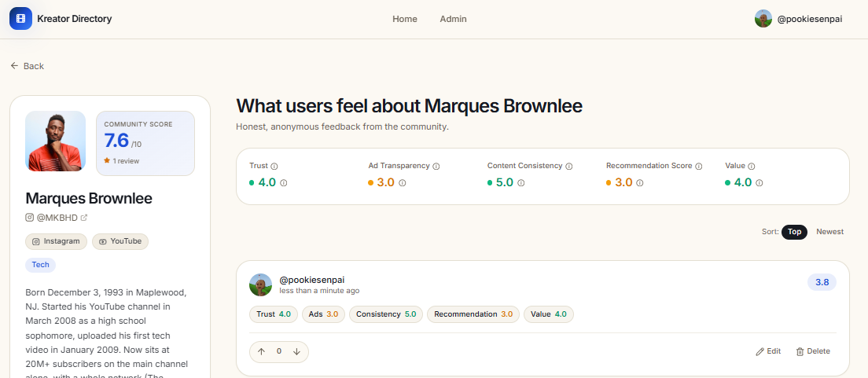Image resolution: width=868 pixels, height=378 pixels.
Task: Click info icon beside the 5.0 consistency score
Action: click(521, 182)
